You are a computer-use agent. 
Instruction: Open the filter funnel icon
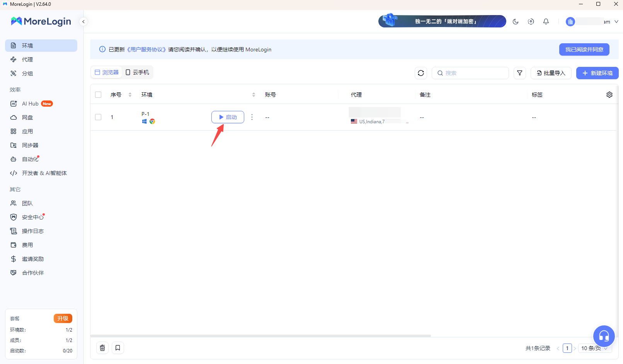pyautogui.click(x=520, y=73)
